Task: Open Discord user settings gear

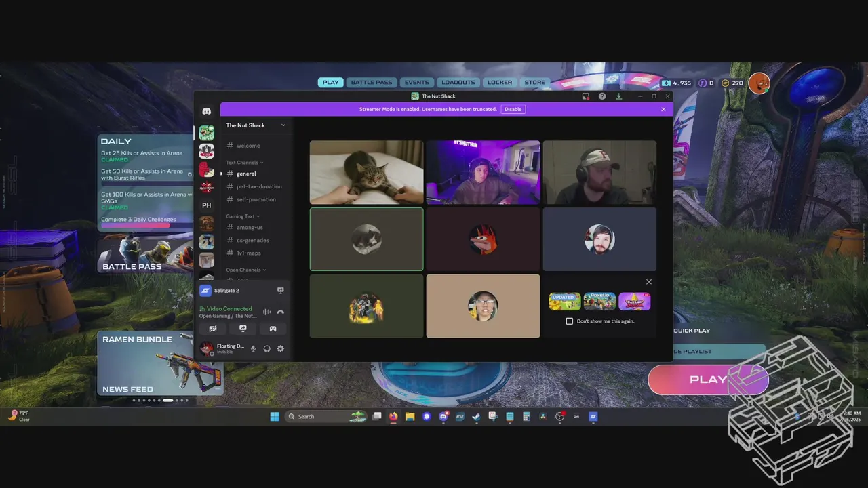Action: pyautogui.click(x=280, y=348)
